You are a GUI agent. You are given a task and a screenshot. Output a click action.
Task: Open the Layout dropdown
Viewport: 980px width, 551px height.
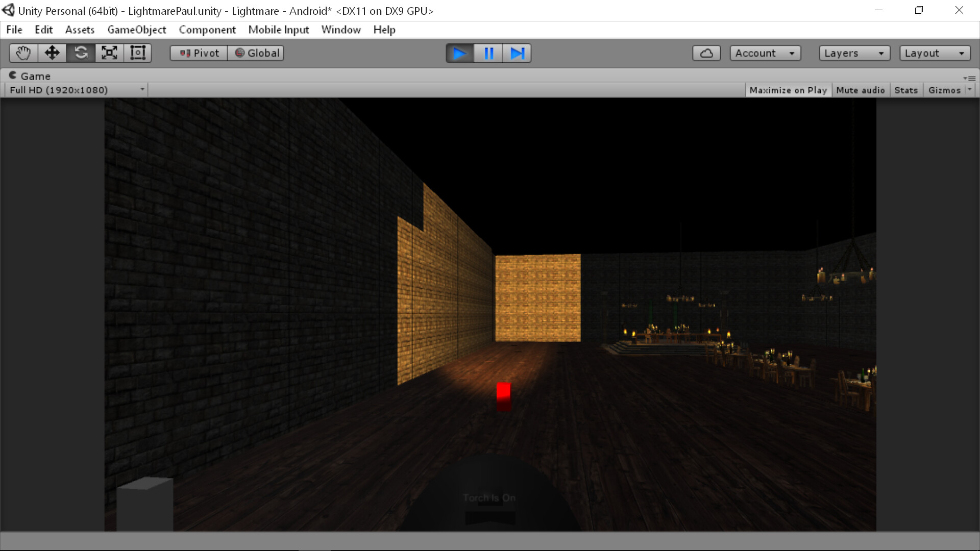pos(934,53)
